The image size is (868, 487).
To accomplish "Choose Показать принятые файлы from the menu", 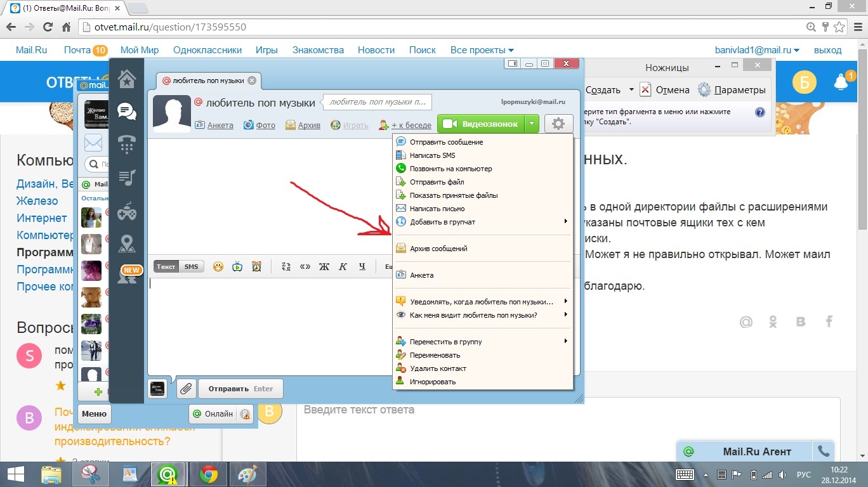I will point(483,195).
